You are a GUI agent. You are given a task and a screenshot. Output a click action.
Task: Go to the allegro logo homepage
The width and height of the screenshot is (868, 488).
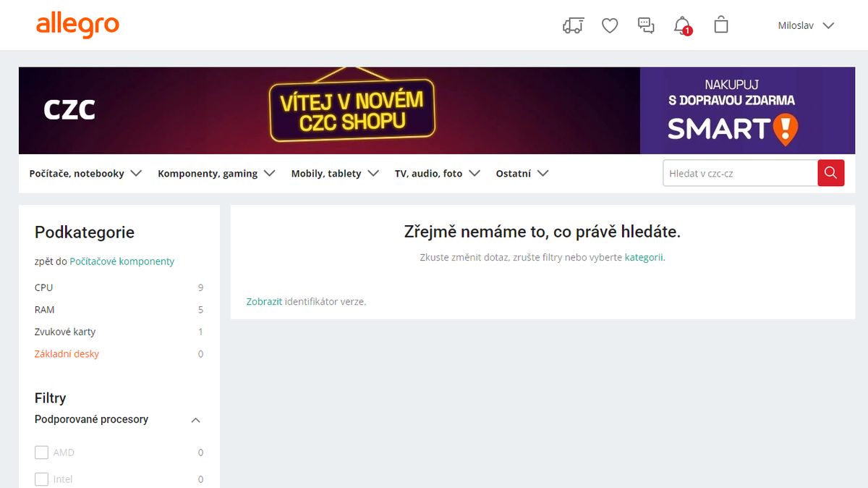(x=77, y=25)
